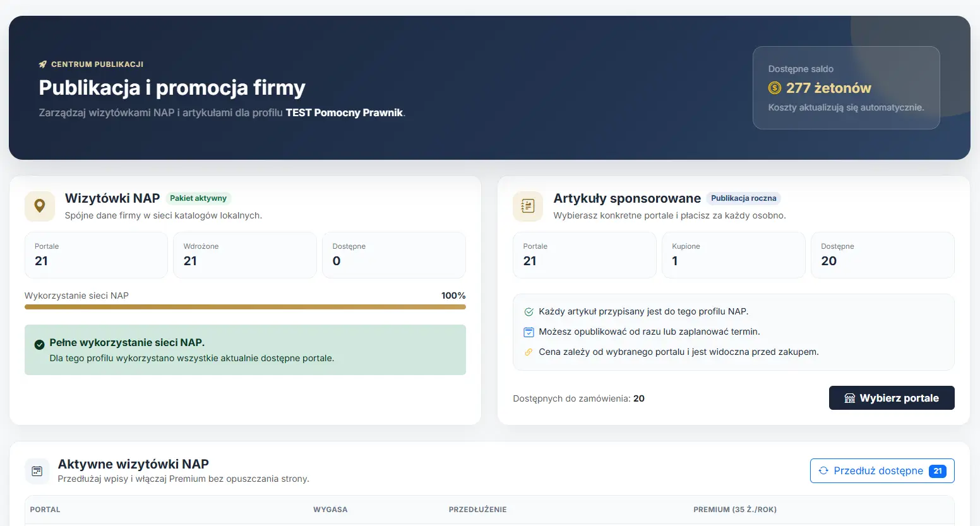
Task: Click the check-circle icon beside 'Każdy artykuł przypisany'
Action: point(529,311)
